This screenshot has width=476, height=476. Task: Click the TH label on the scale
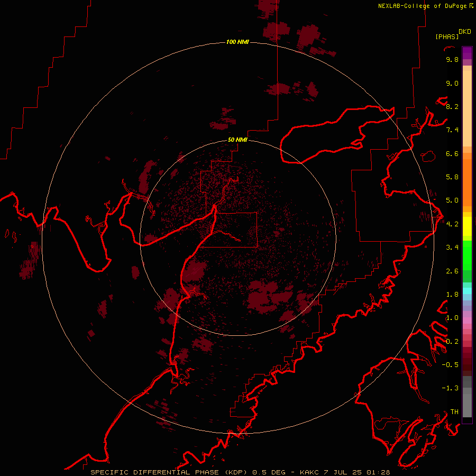pyautogui.click(x=454, y=412)
